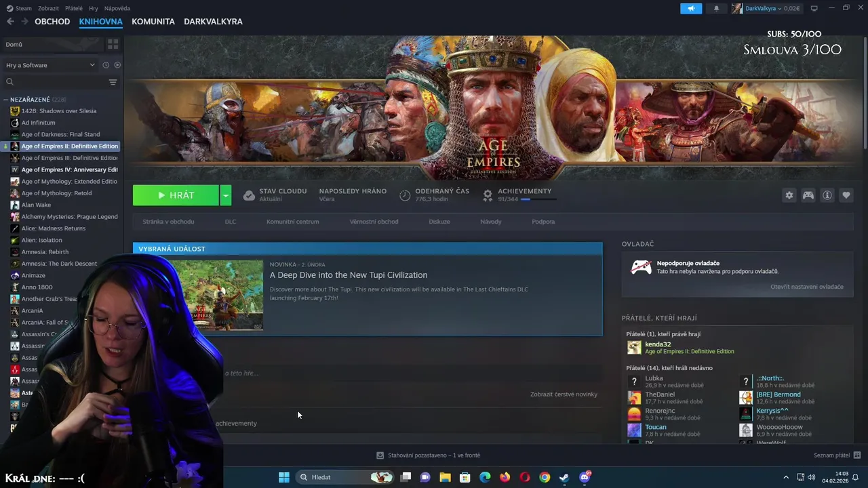
Task: Open Domů library home button
Action: pyautogui.click(x=53, y=44)
